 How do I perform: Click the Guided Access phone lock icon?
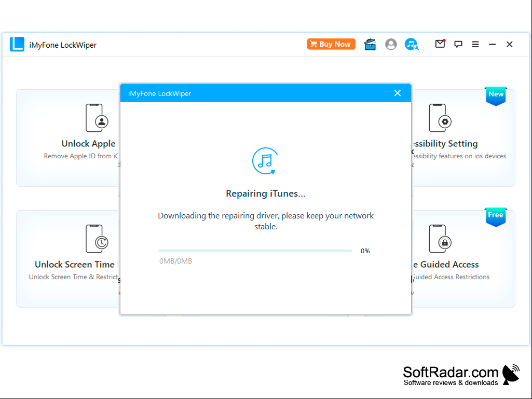440,239
